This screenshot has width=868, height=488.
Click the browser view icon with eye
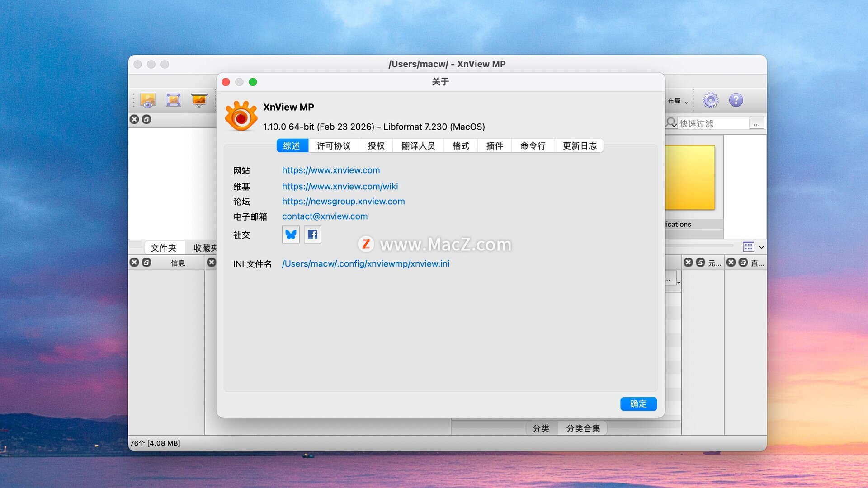click(148, 100)
